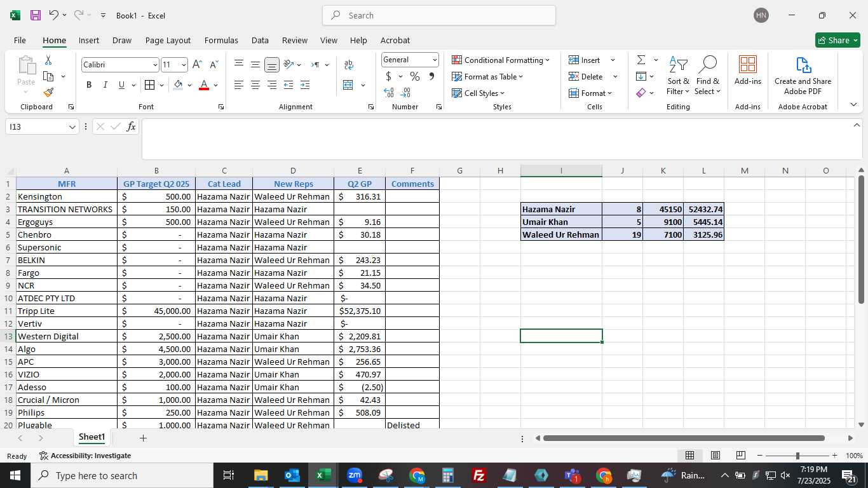Increase font size with the larger A

pos(197,65)
